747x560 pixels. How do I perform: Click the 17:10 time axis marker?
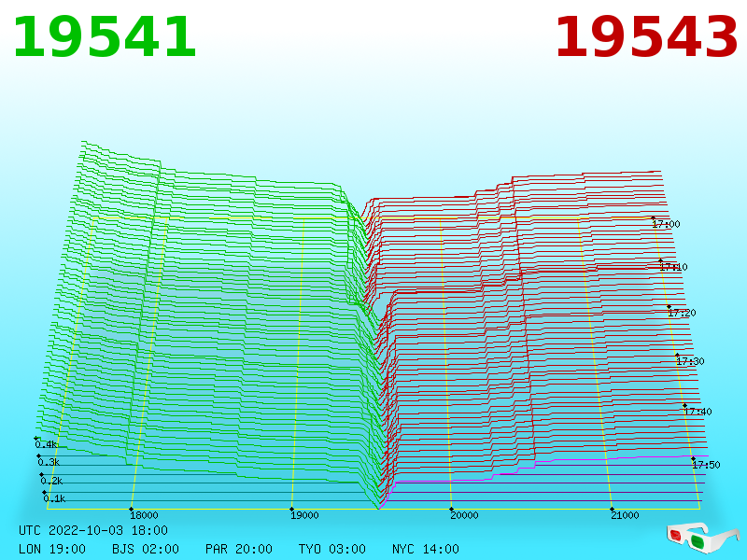[673, 267]
